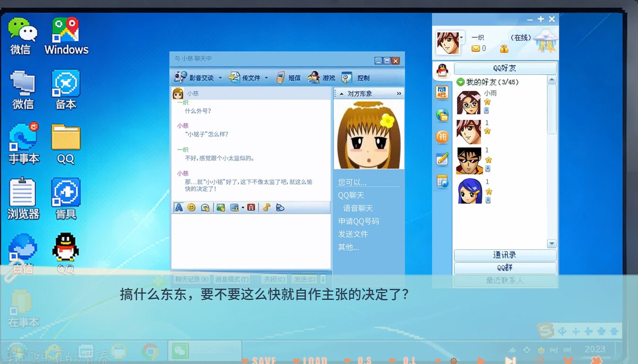Open the globe folder sidebar icon
638x364 pixels.
[x=442, y=115]
